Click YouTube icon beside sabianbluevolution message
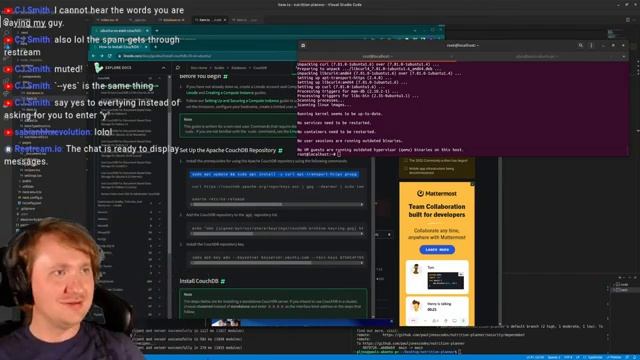The image size is (640, 360). [8, 133]
